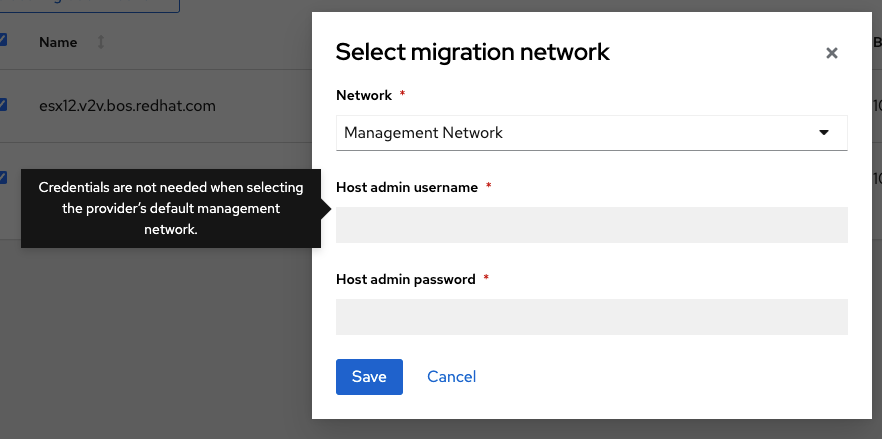
Task: Toggle checkbox for esx12.v2v.bos.redhat.com row
Action: 3,104
